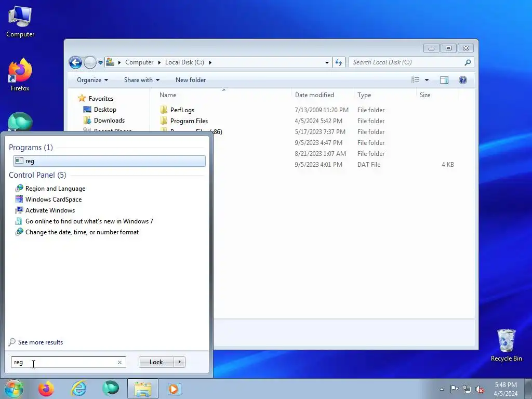
Task: Open Firefox from the taskbar
Action: tap(46, 389)
